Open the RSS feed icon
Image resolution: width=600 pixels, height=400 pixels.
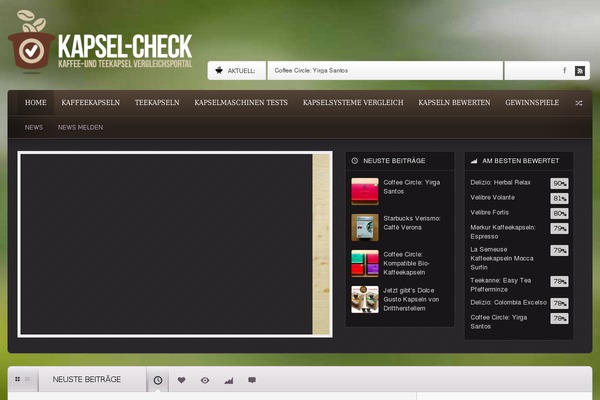(580, 71)
